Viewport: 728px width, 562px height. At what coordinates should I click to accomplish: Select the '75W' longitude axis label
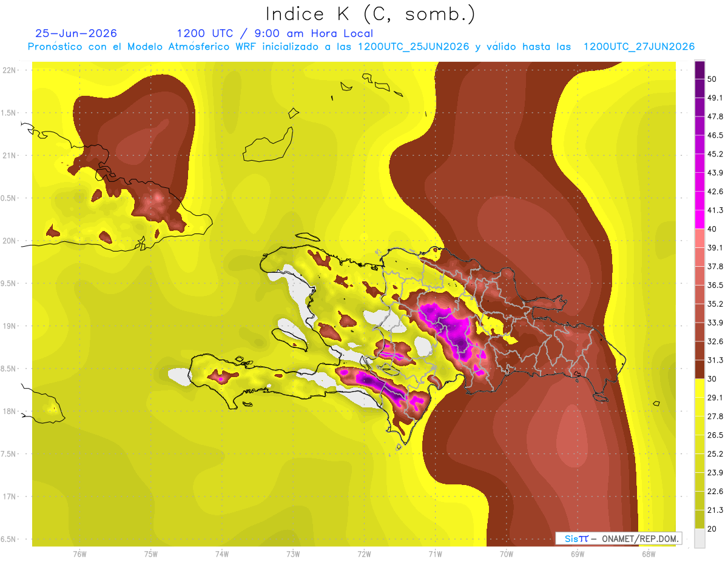coord(151,554)
